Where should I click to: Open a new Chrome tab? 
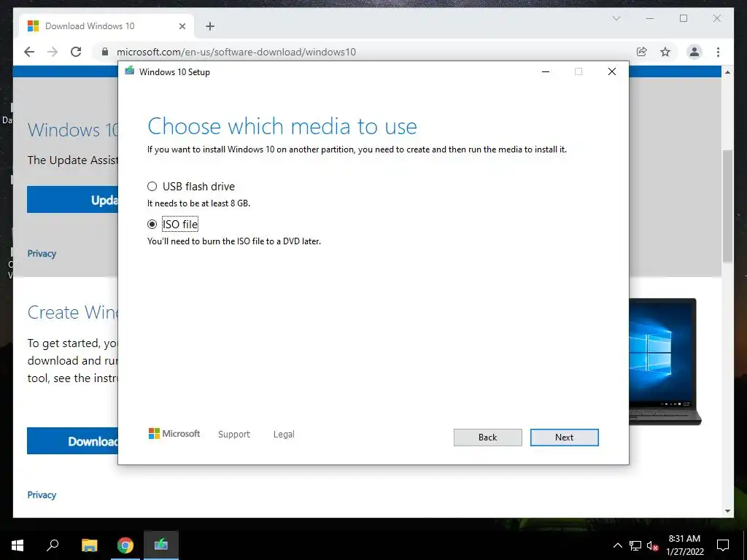[x=210, y=26]
